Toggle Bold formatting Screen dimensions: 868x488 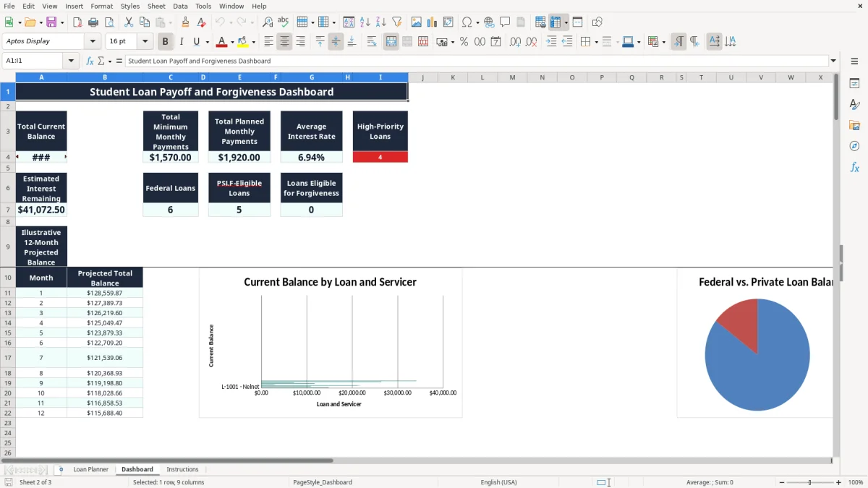(x=166, y=42)
